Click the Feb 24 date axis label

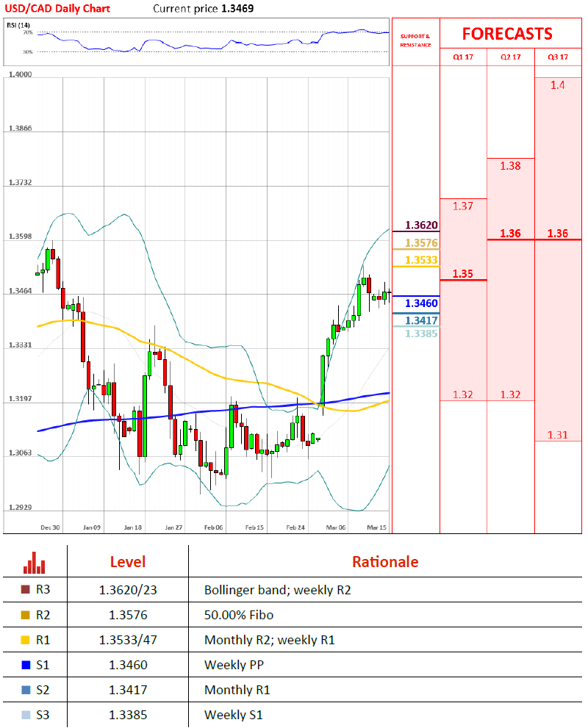pyautogui.click(x=295, y=527)
